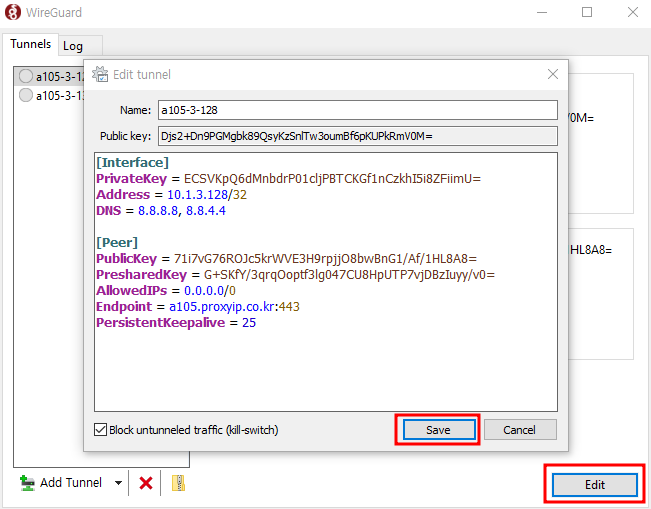Export tunnels using the zip archive icon
Image resolution: width=651 pixels, height=509 pixels.
click(x=178, y=483)
